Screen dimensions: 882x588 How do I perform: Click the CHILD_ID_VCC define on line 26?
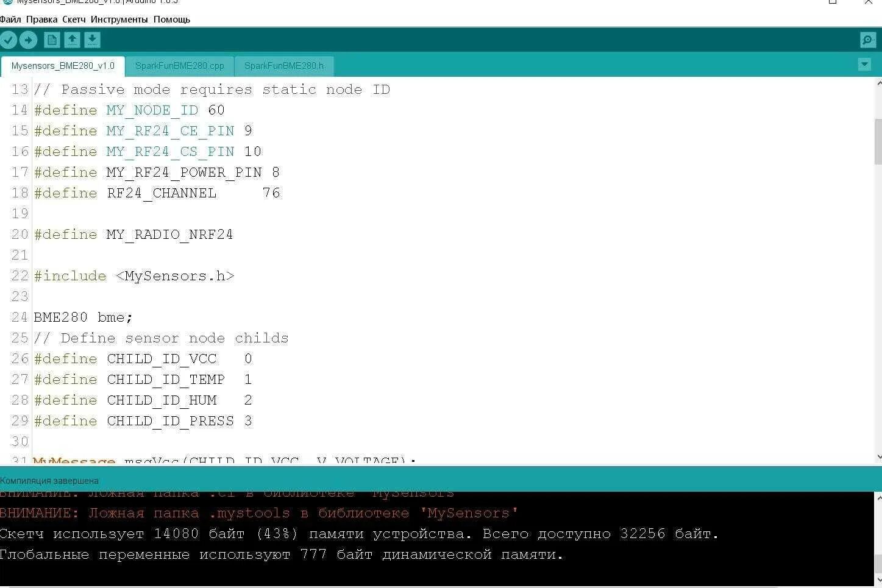[162, 359]
